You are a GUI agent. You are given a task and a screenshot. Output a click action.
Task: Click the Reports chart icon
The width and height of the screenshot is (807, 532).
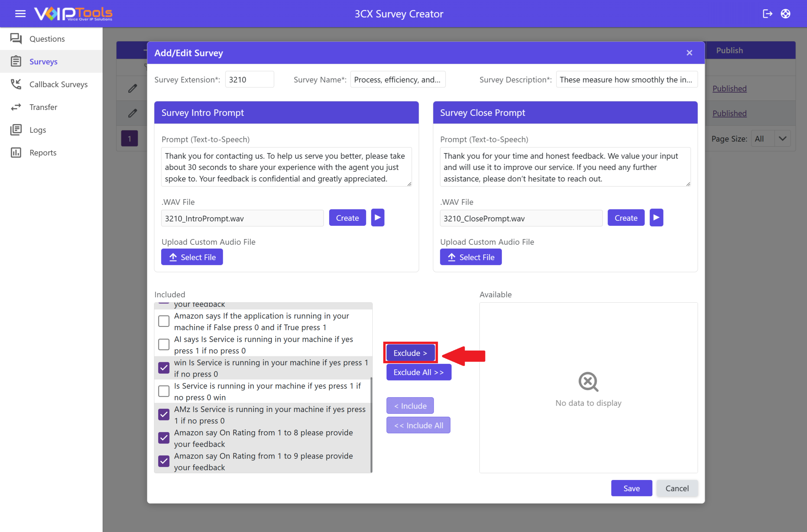pyautogui.click(x=16, y=153)
